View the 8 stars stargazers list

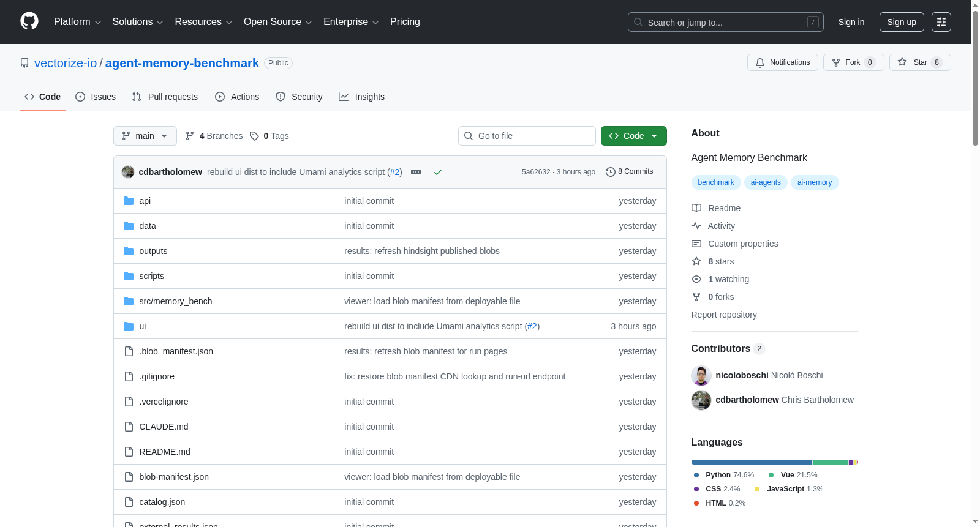(x=713, y=261)
